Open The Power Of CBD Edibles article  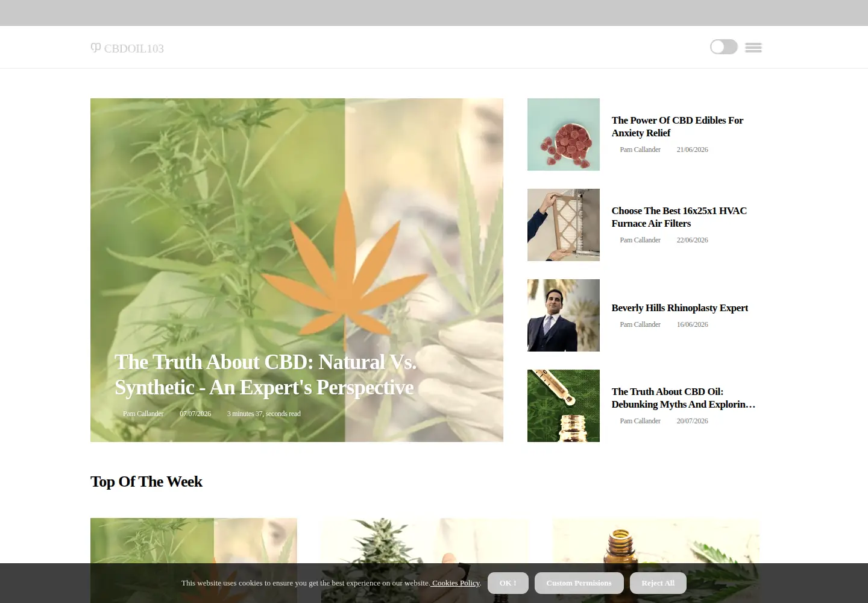[677, 127]
